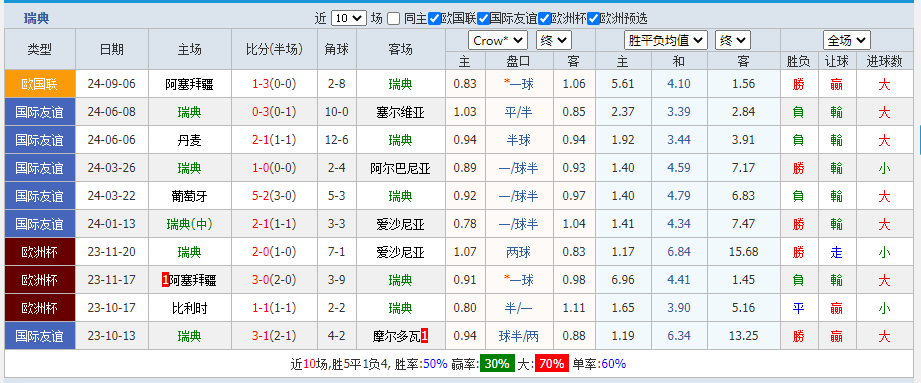Click the 12-6 corner count cell

pyautogui.click(x=337, y=140)
